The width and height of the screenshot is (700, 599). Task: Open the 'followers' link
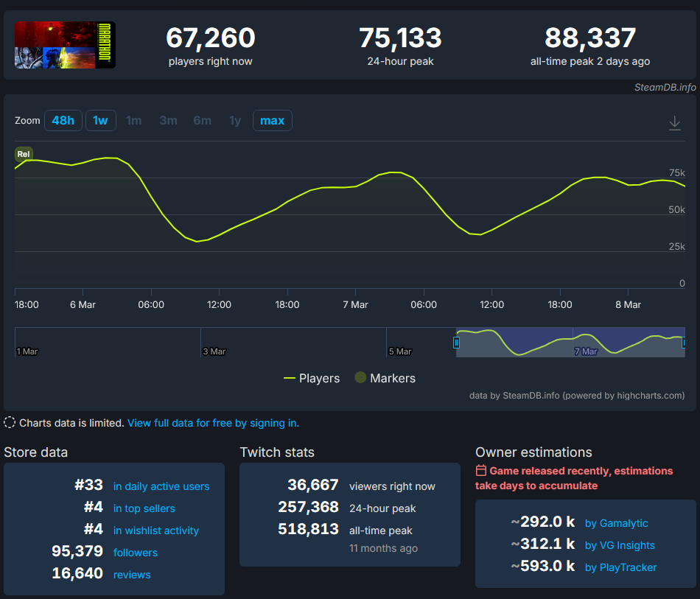click(136, 553)
